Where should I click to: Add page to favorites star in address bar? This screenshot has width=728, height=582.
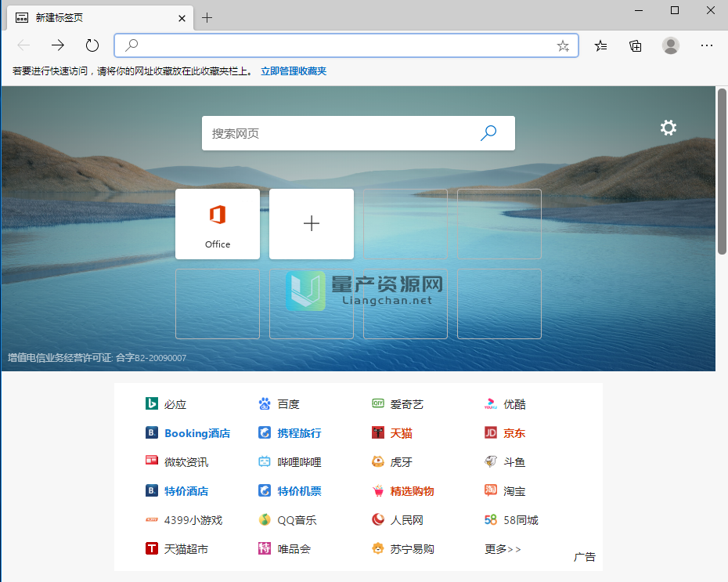563,45
